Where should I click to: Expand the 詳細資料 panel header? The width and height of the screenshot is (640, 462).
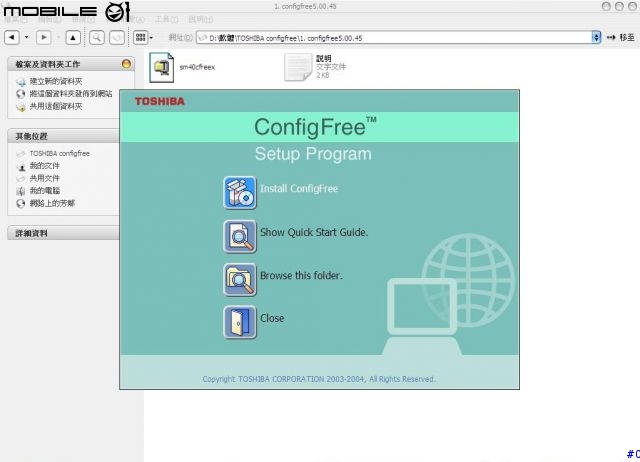tap(64, 233)
